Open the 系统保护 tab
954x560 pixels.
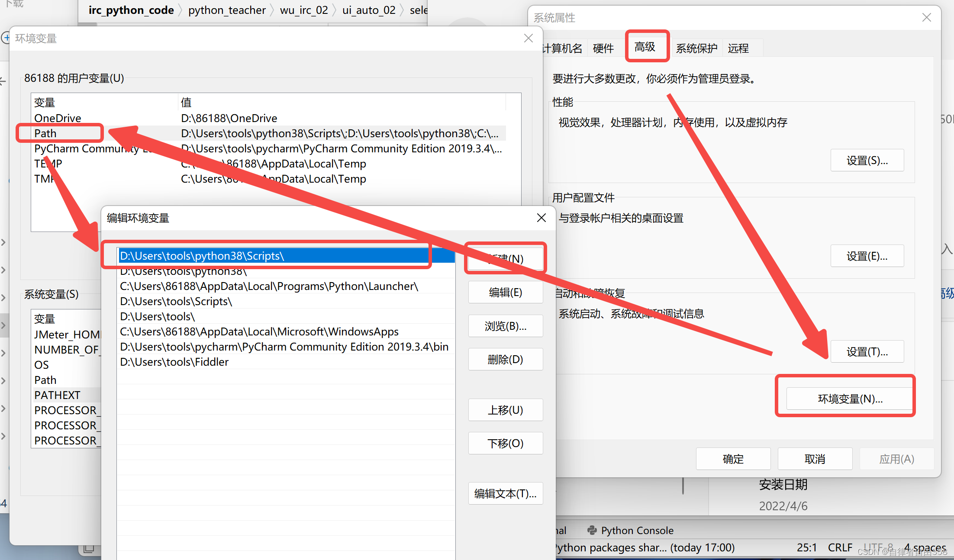tap(696, 48)
